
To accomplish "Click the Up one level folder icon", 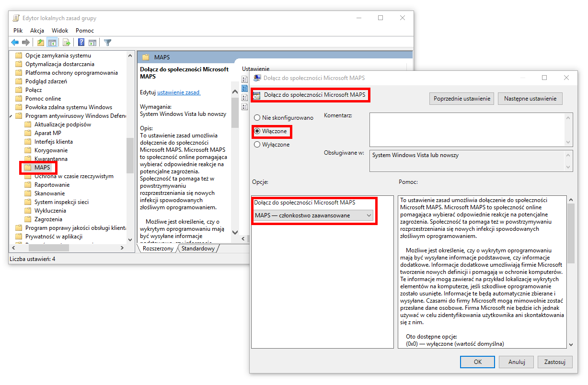I will click(x=41, y=43).
